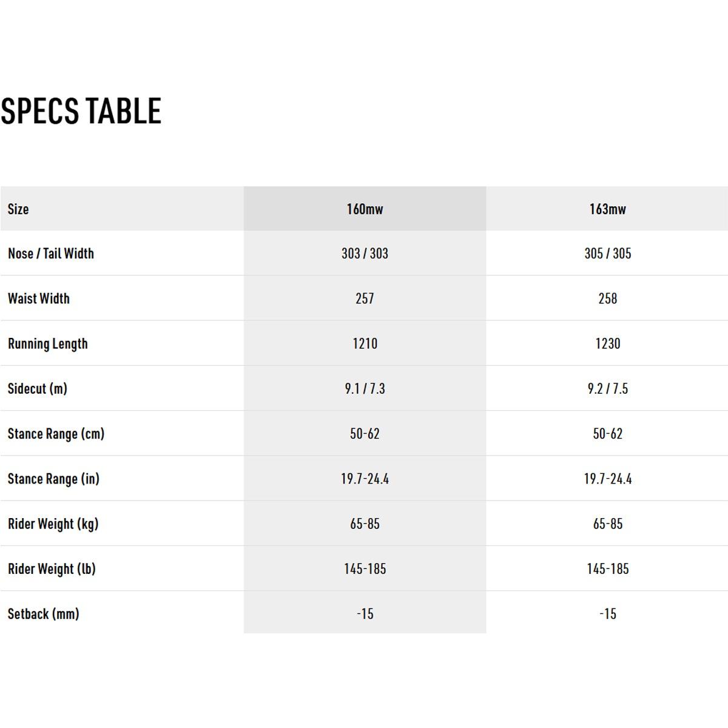Screen dimensions: 728x728
Task: Click the Nose / Tail Width label
Action: 51,254
